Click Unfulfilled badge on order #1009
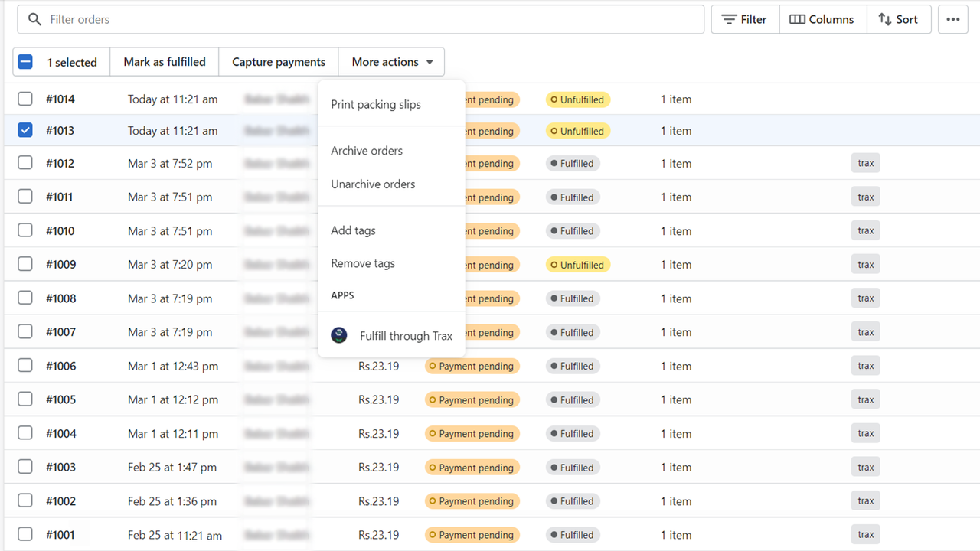Screen dimensions: 980x551 pyautogui.click(x=578, y=265)
